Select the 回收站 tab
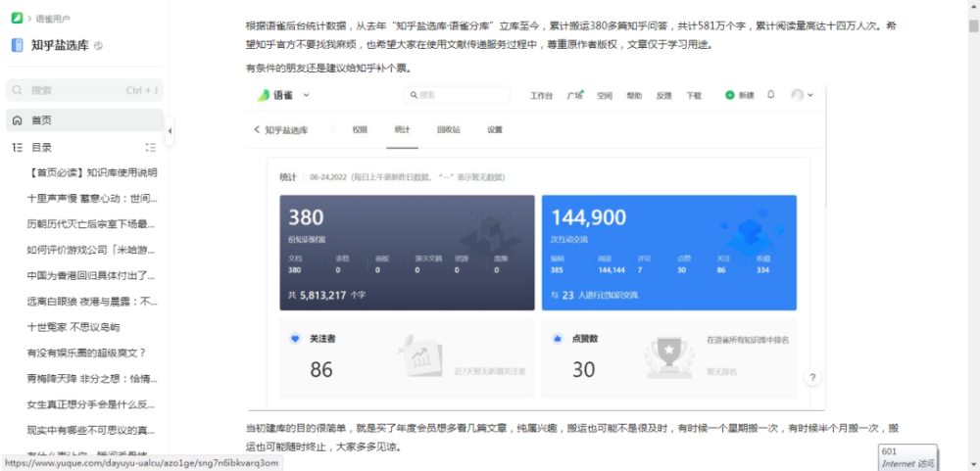Image resolution: width=980 pixels, height=471 pixels. [449, 130]
